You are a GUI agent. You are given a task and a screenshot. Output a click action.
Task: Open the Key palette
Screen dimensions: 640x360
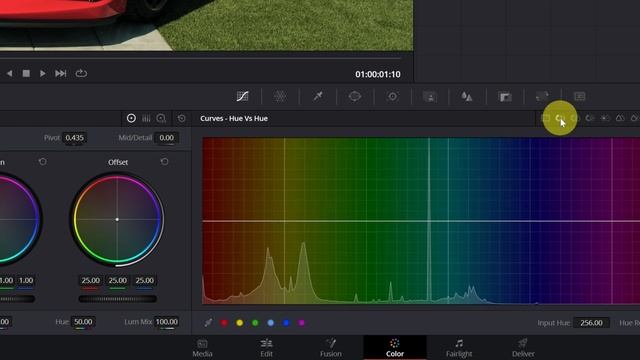[505, 96]
